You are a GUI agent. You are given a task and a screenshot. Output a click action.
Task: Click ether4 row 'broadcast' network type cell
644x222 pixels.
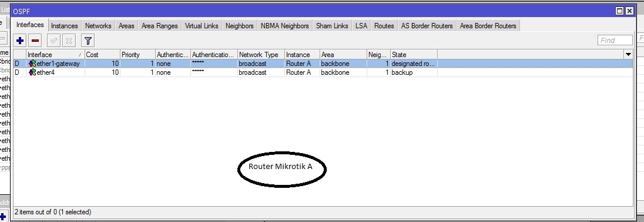tap(253, 72)
